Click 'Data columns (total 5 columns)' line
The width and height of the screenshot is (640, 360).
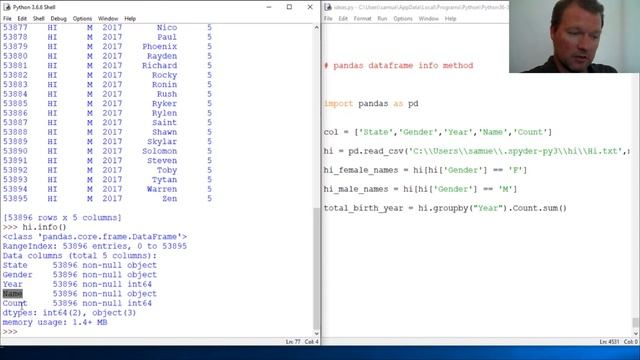[x=80, y=256]
